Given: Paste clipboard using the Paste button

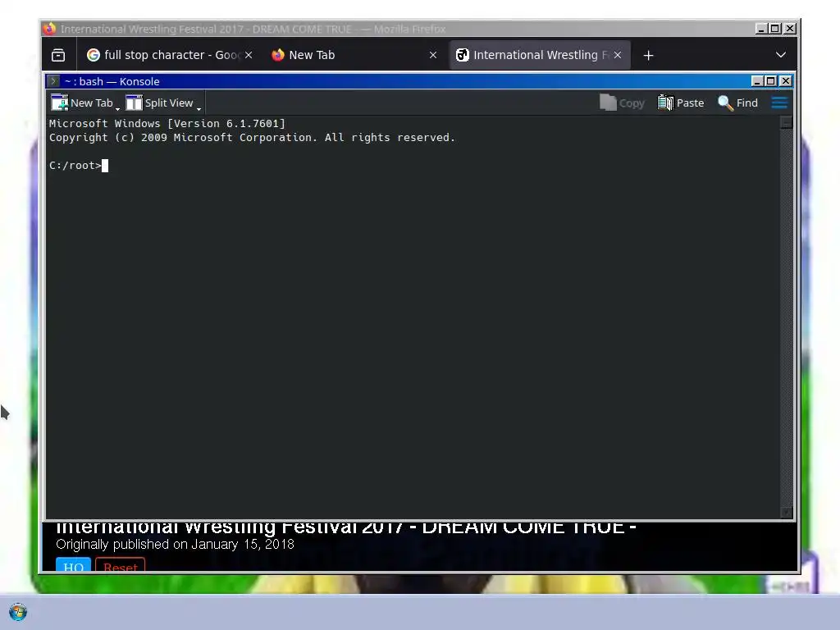Looking at the screenshot, I should pyautogui.click(x=681, y=103).
